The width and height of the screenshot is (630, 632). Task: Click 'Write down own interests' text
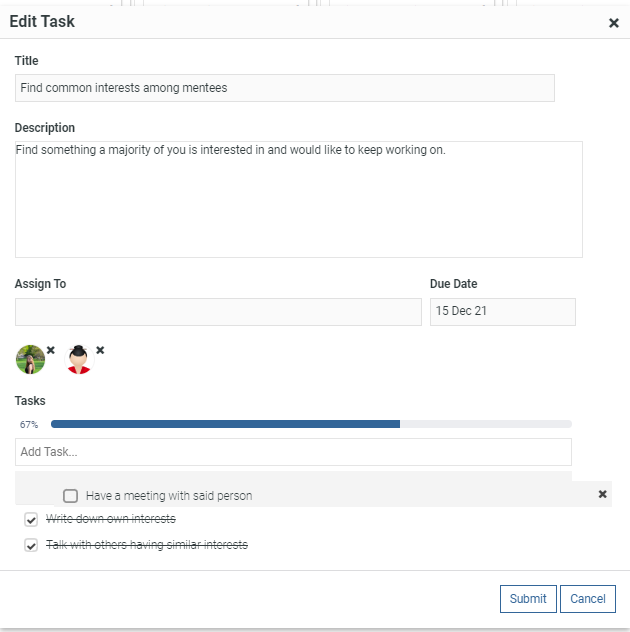111,519
